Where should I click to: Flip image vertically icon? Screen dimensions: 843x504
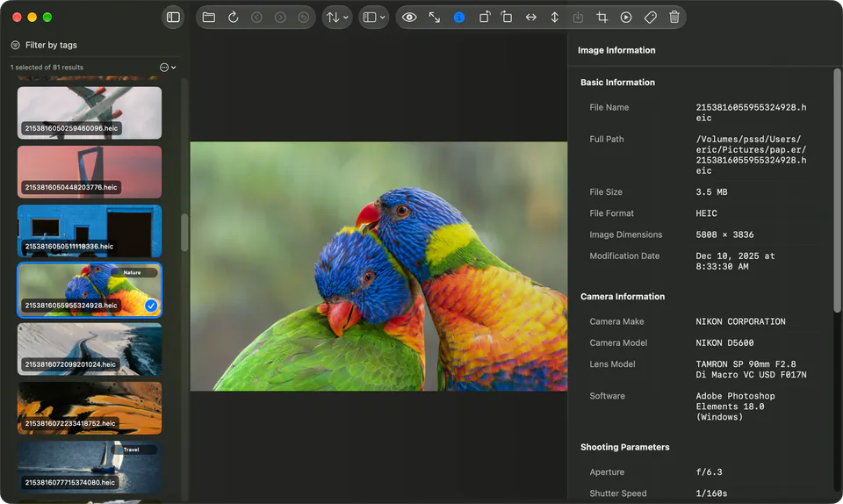pyautogui.click(x=554, y=18)
